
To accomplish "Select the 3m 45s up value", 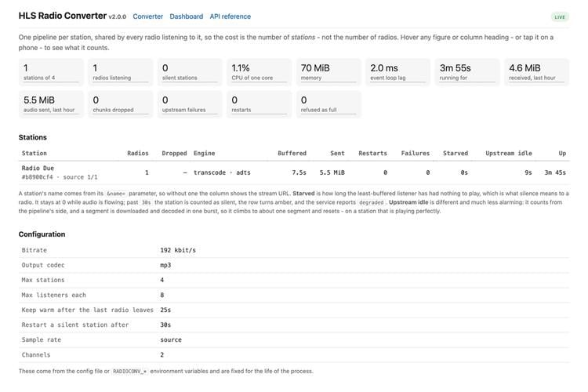I will click(x=555, y=172).
